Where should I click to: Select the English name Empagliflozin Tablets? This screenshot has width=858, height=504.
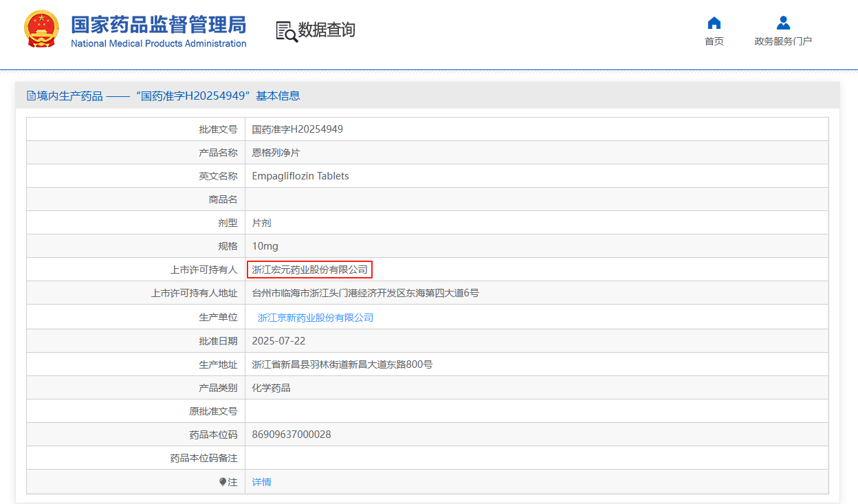(300, 176)
